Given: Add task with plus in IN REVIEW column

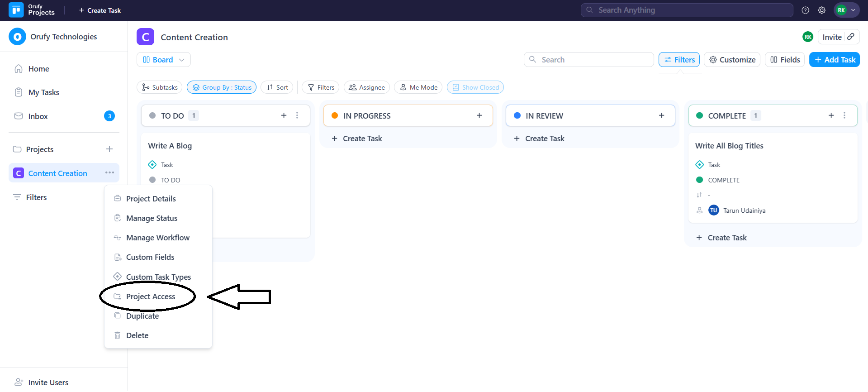Looking at the screenshot, I should coord(661,115).
